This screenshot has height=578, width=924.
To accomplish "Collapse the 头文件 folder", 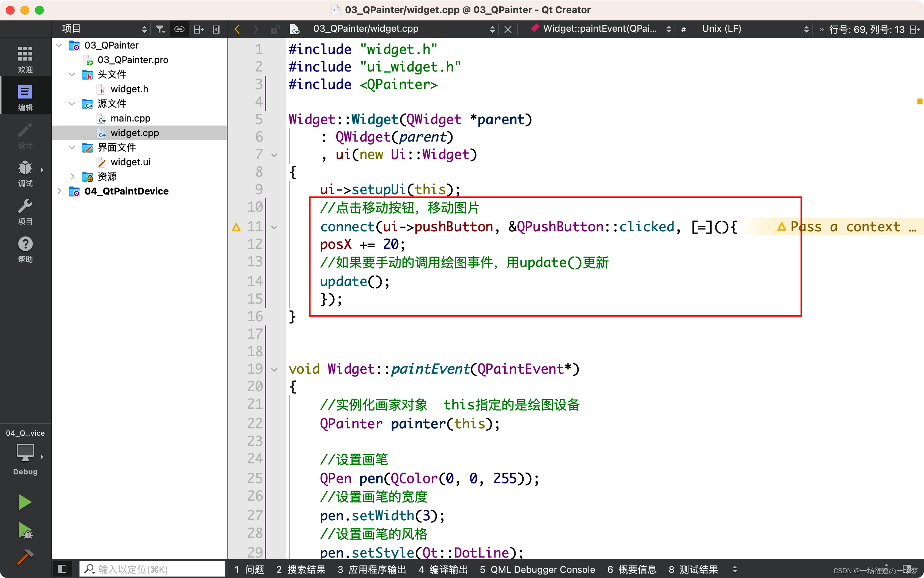I will pos(72,74).
